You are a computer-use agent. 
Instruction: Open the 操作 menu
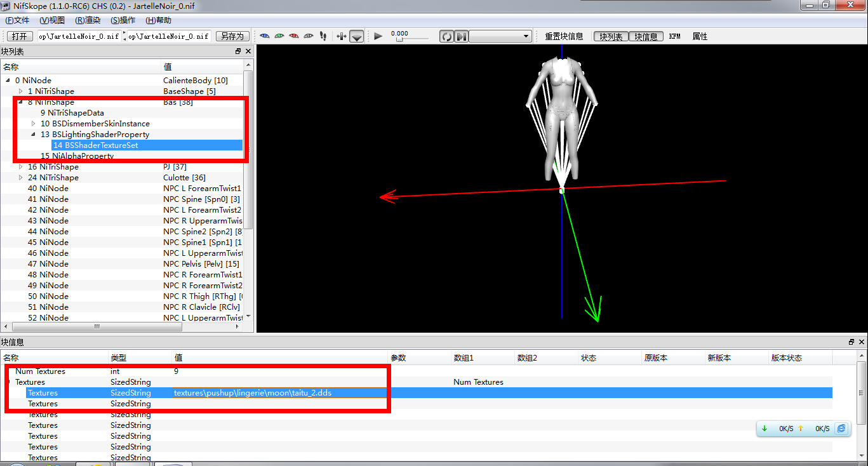[123, 20]
